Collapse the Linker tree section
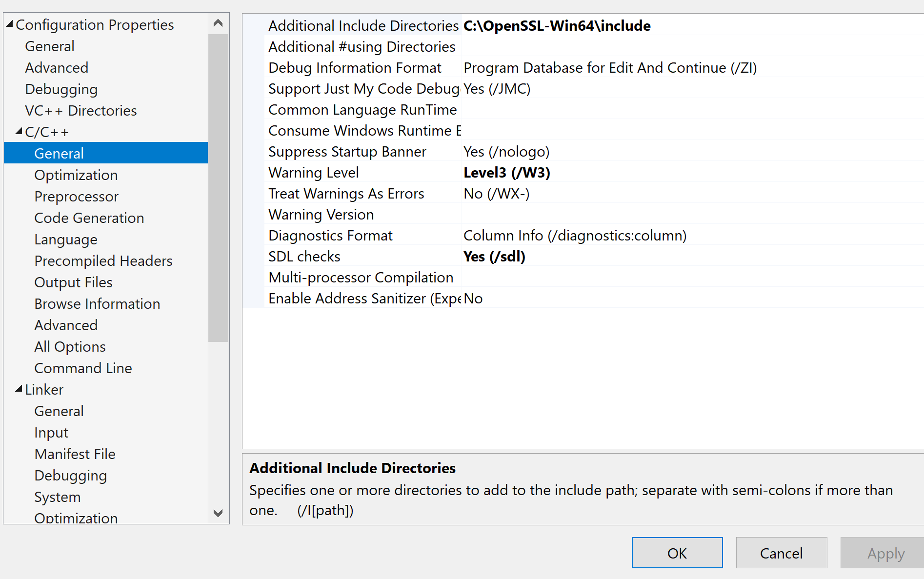 pyautogui.click(x=20, y=389)
